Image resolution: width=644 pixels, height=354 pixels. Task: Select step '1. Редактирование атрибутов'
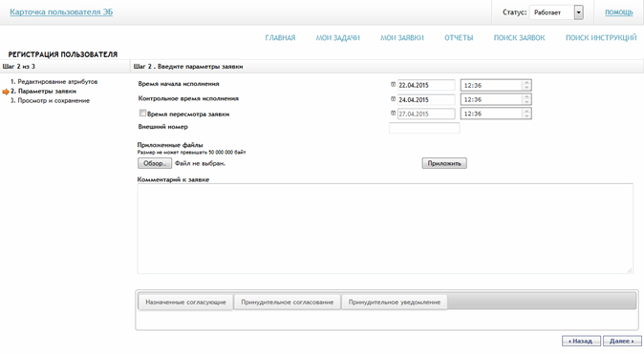54,82
